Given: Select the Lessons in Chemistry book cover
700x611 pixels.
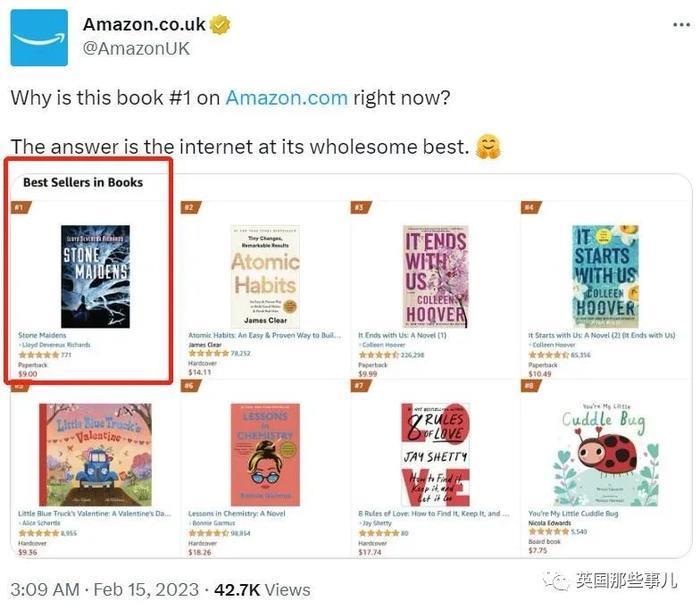Looking at the screenshot, I should point(265,455).
